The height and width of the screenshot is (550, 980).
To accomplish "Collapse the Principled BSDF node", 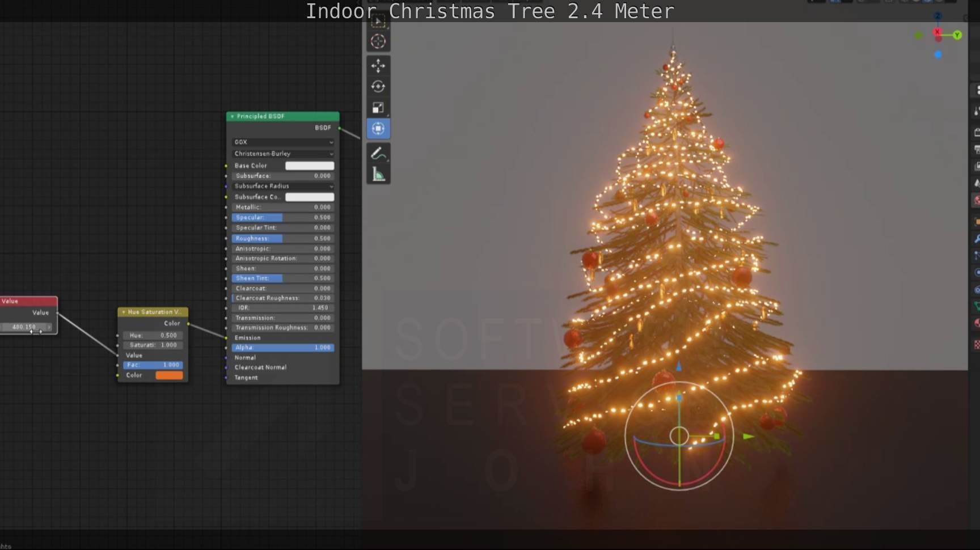I will click(x=232, y=116).
